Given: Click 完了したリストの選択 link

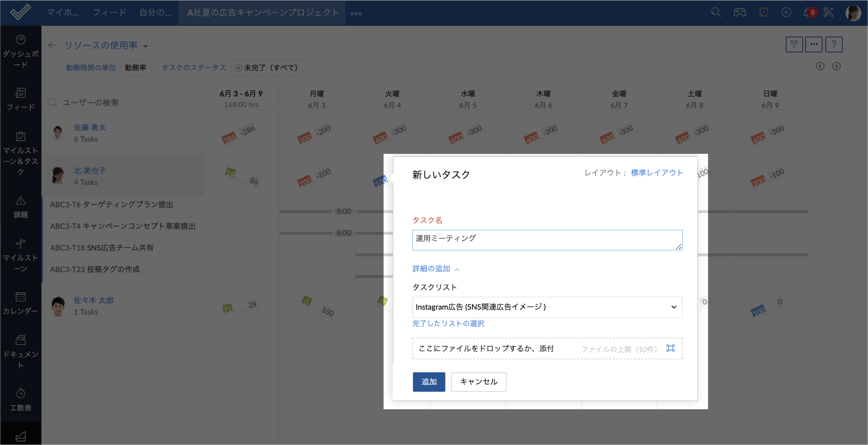Looking at the screenshot, I should tap(448, 323).
